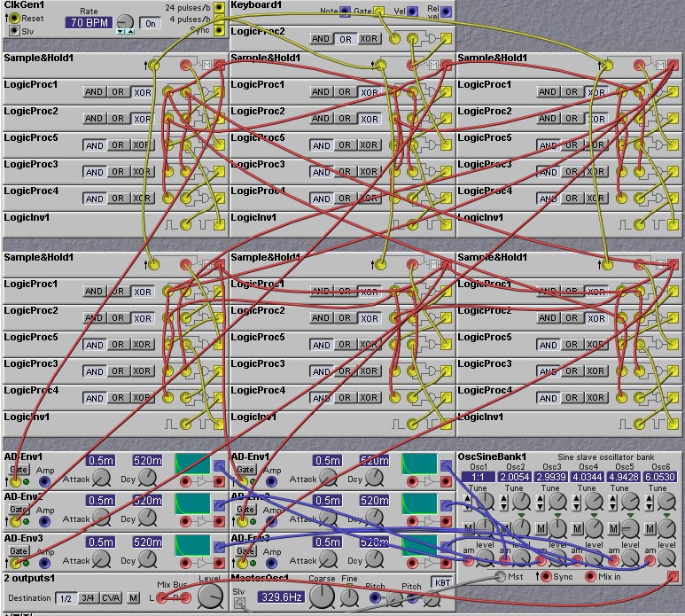
Task: Toggle the ClkGen1 On button
Action: click(x=152, y=23)
